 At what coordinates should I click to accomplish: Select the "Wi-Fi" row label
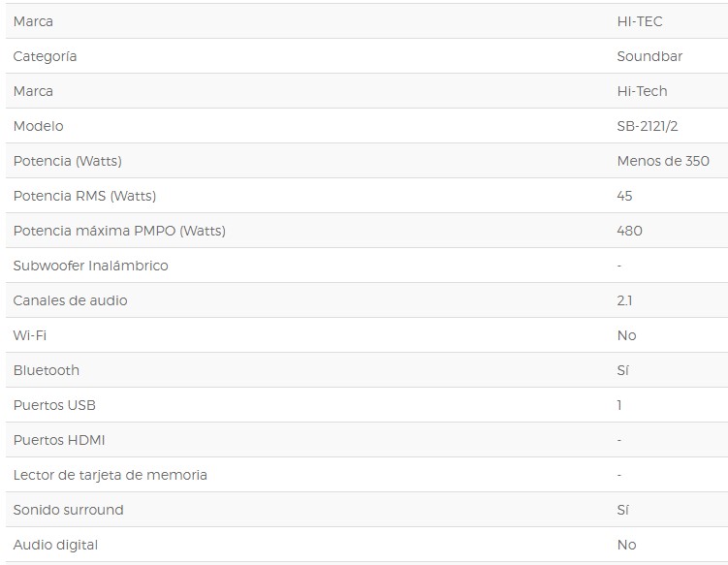(x=29, y=335)
